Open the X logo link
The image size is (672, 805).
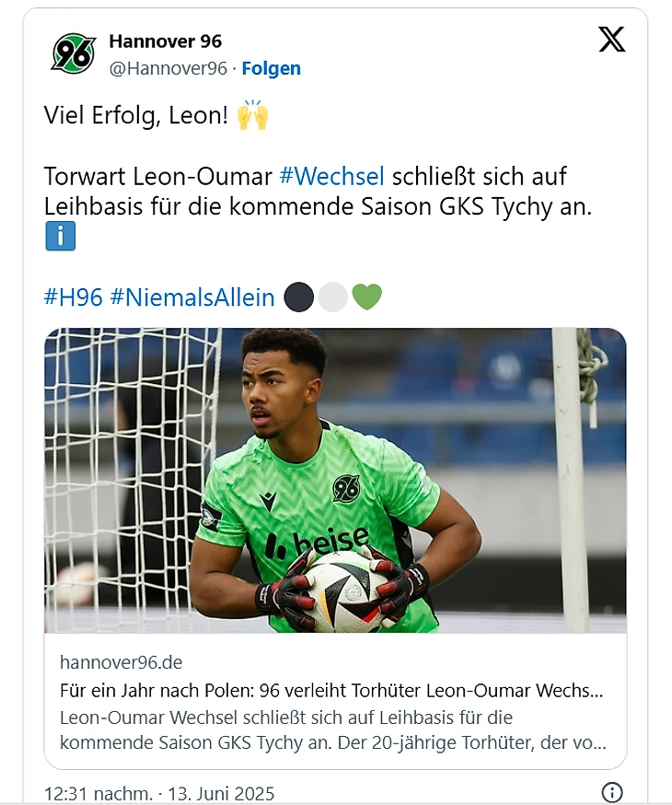pos(611,40)
